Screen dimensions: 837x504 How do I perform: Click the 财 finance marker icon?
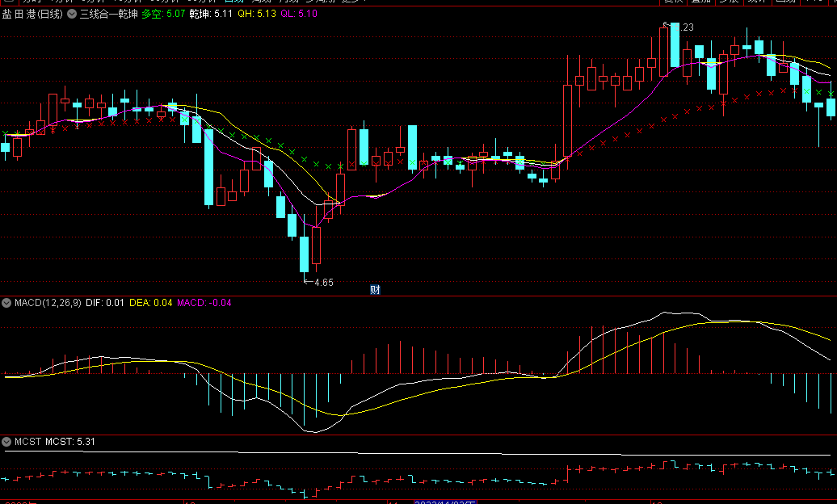pyautogui.click(x=375, y=290)
